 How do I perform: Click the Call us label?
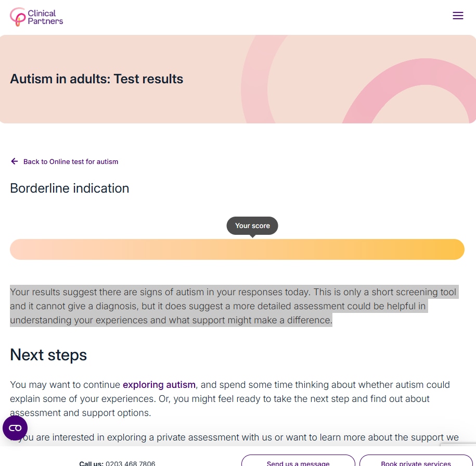pyautogui.click(x=91, y=463)
